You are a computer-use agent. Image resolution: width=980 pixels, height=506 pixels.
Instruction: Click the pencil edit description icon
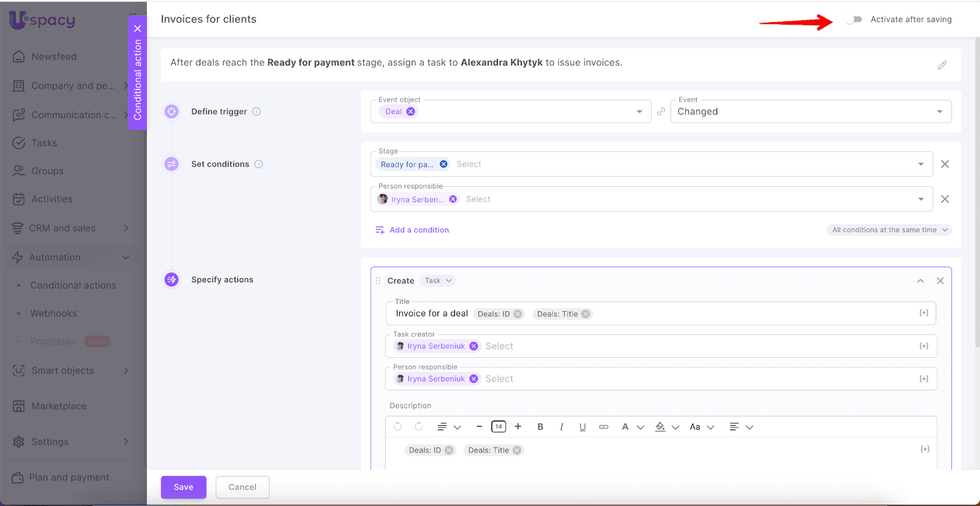[x=942, y=65]
